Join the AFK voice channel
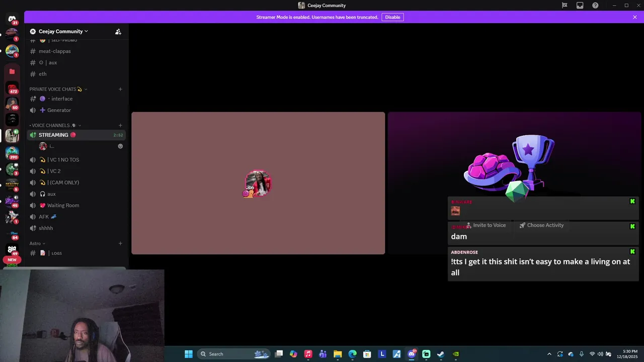The height and width of the screenshot is (362, 644). point(76,217)
